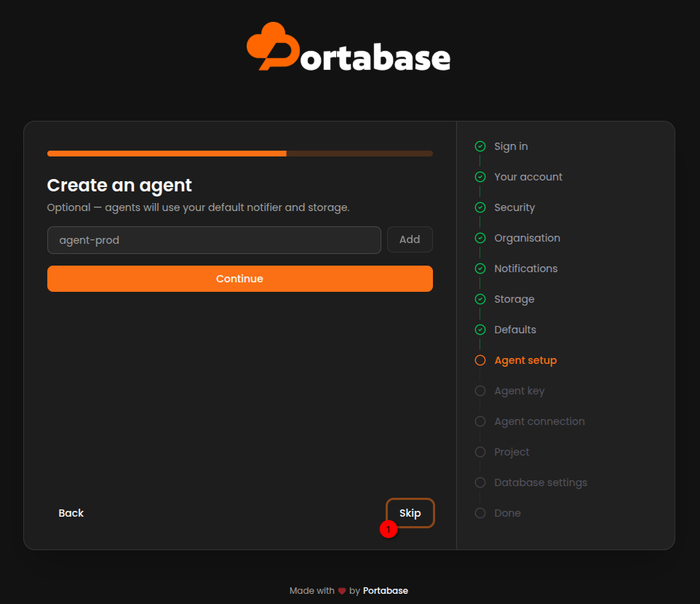Go Back to the previous step

coord(71,513)
